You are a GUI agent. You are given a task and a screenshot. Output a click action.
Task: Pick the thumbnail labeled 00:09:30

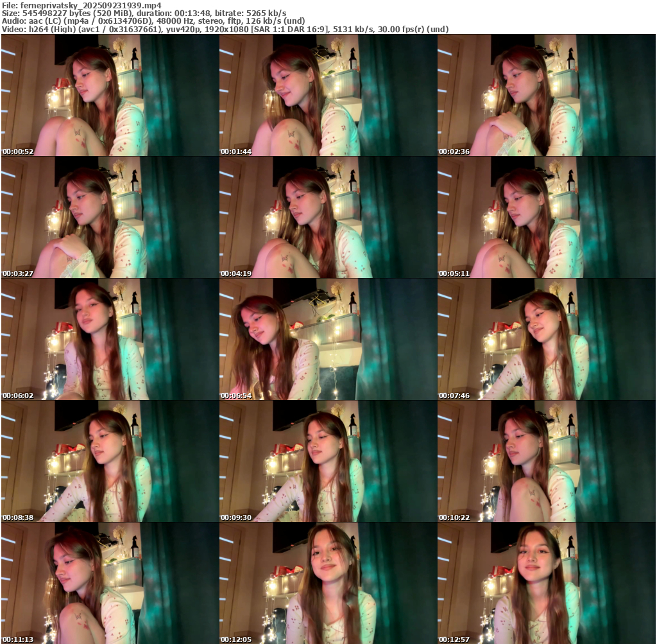point(328,461)
